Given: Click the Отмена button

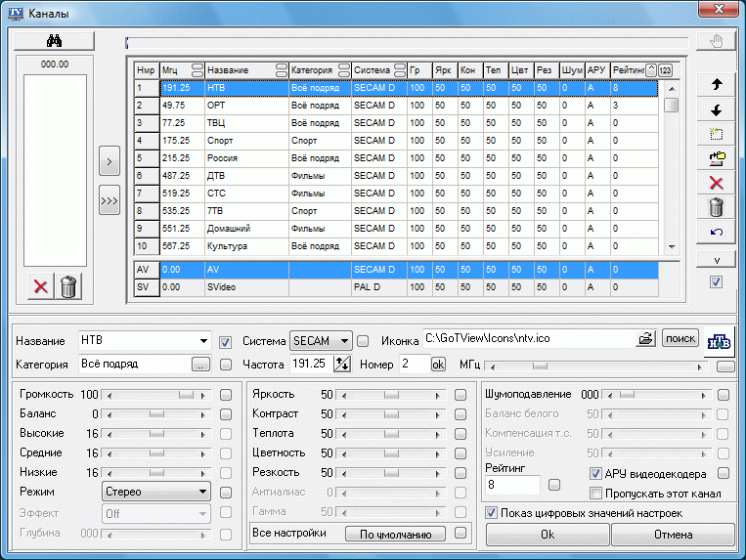Looking at the screenshot, I should coord(673,535).
